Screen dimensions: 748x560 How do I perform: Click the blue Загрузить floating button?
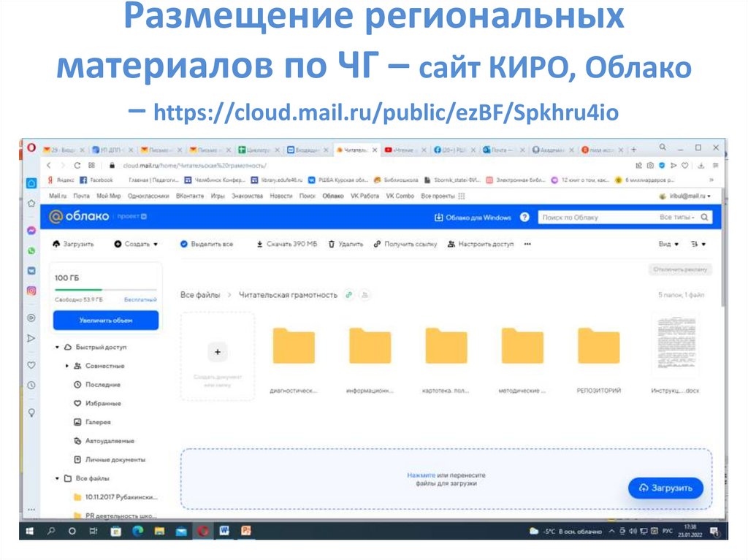pos(665,488)
